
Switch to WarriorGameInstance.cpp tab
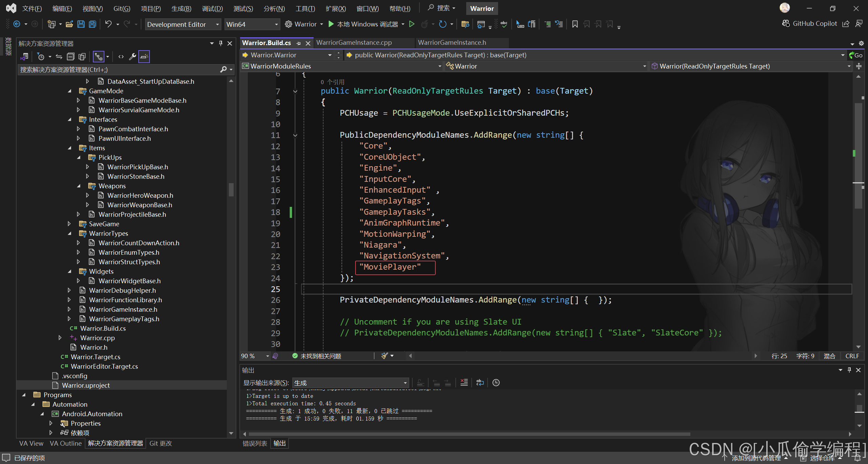click(x=354, y=43)
